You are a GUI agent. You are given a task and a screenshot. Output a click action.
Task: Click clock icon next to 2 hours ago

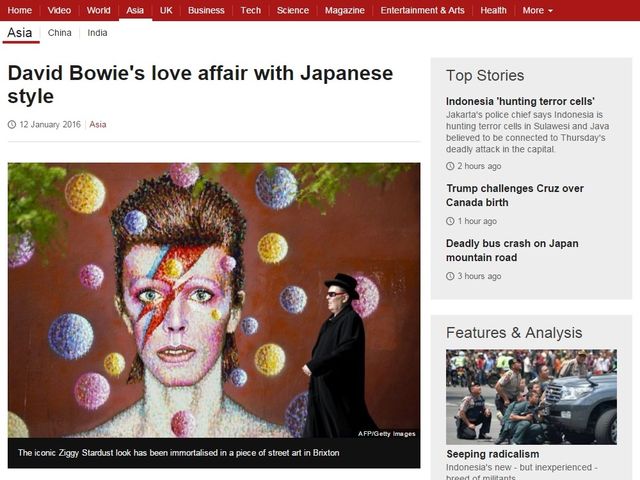point(451,166)
